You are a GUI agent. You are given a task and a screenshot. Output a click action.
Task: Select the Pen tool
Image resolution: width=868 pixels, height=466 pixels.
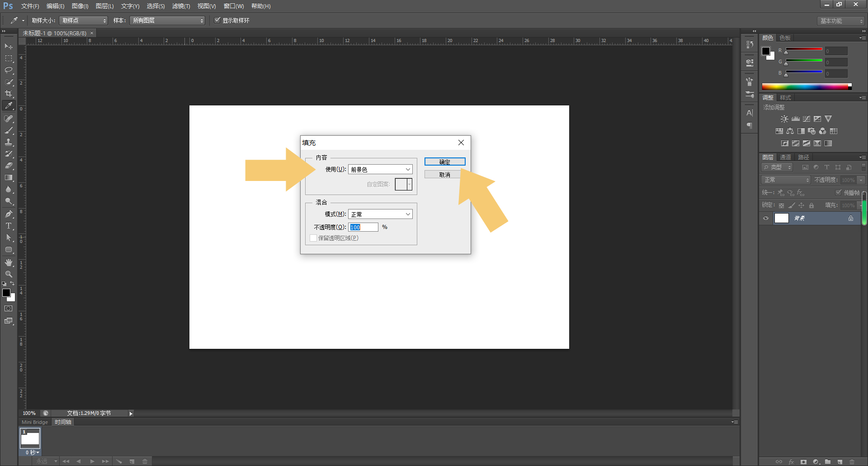pyautogui.click(x=9, y=214)
